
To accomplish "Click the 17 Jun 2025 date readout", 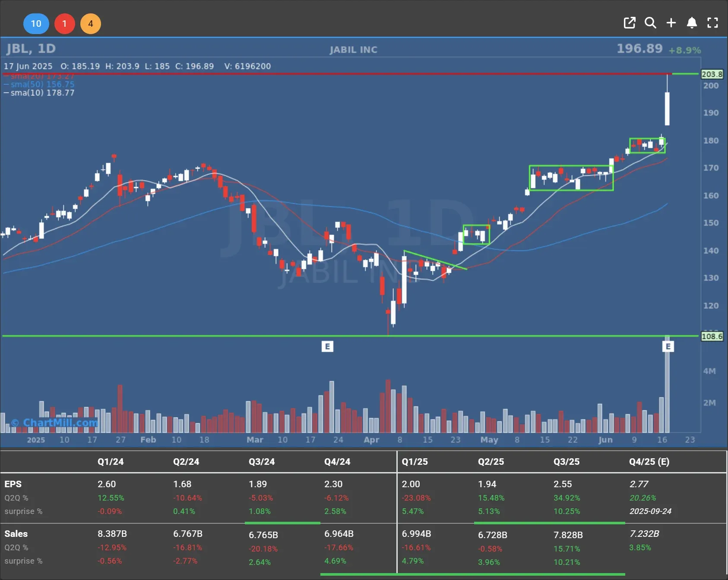I will [x=28, y=66].
